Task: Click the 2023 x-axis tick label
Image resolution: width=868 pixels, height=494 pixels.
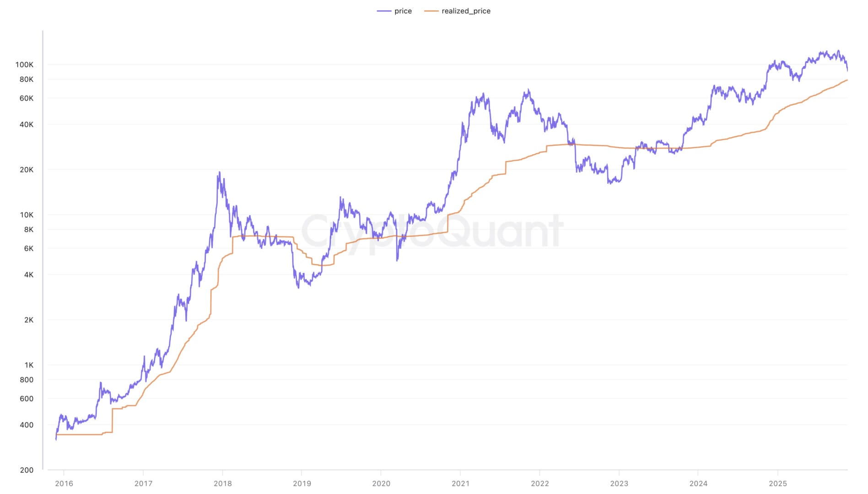Action: (619, 483)
